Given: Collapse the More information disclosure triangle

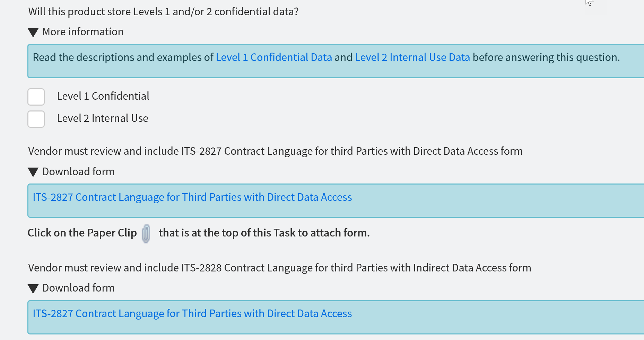Looking at the screenshot, I should click(x=33, y=33).
